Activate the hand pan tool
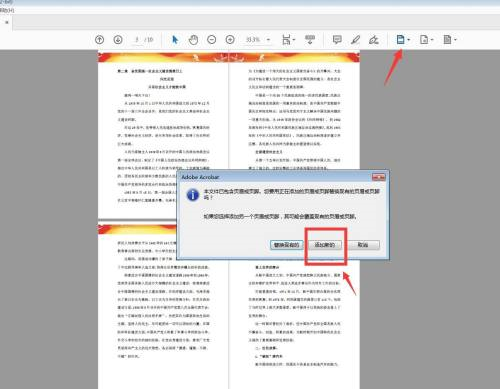The height and width of the screenshot is (389, 500). coord(193,40)
